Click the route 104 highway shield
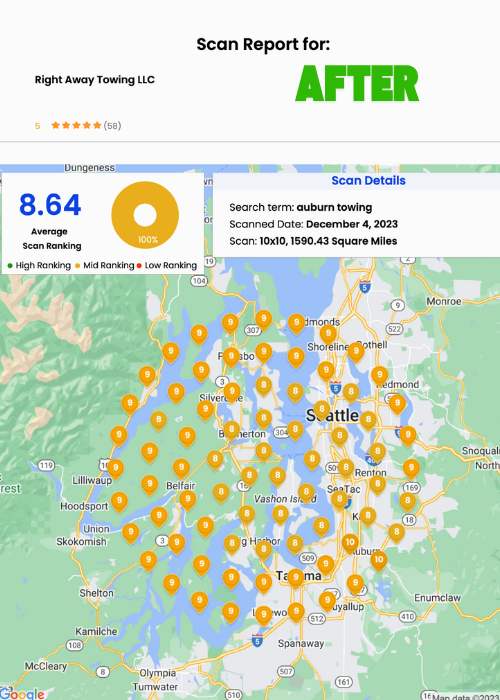 (x=199, y=280)
